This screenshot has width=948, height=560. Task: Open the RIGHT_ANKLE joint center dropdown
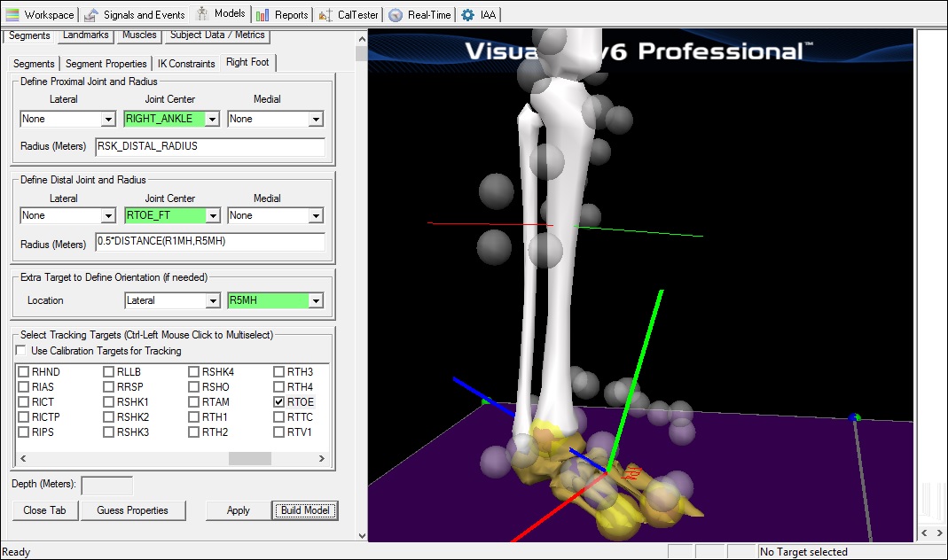pyautogui.click(x=212, y=119)
